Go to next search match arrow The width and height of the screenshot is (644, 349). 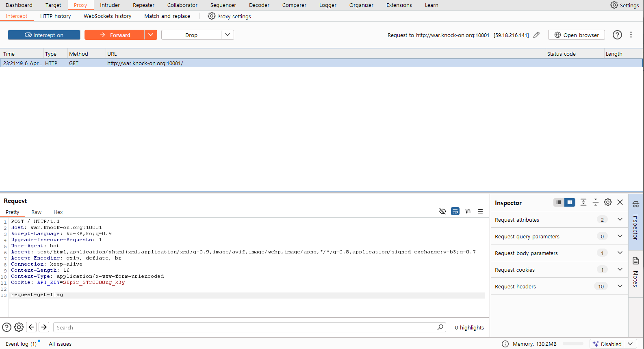[x=44, y=327]
